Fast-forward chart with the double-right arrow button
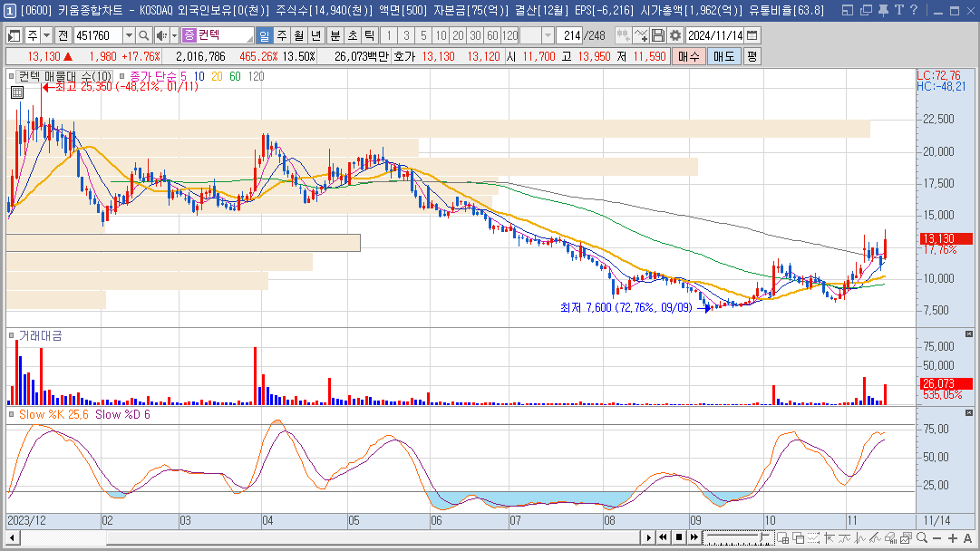Image resolution: width=980 pixels, height=551 pixels. pyautogui.click(x=694, y=537)
